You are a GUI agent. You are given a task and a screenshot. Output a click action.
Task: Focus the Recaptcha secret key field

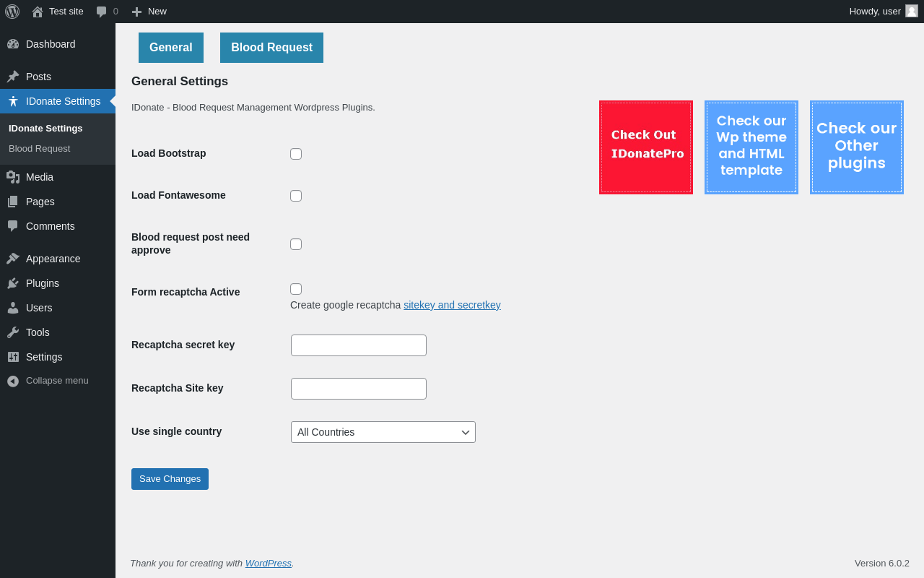(x=359, y=345)
